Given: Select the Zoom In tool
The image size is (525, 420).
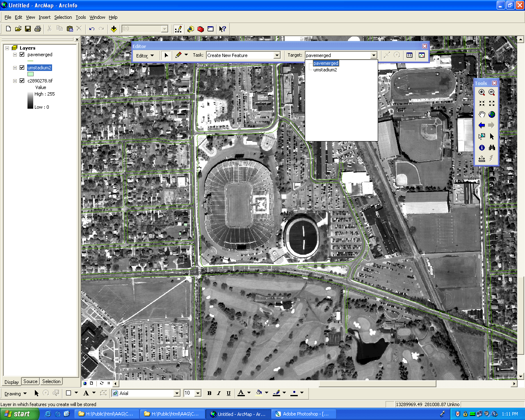Looking at the screenshot, I should (482, 93).
